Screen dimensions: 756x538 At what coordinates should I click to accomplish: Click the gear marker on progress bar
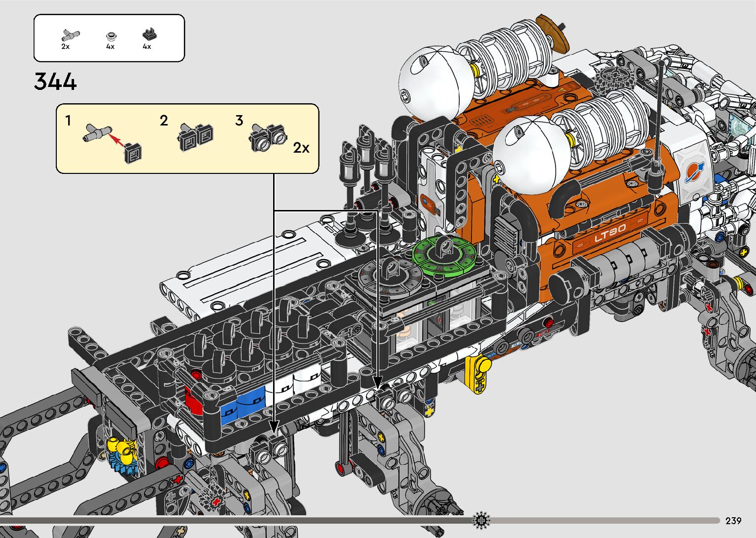tap(480, 520)
